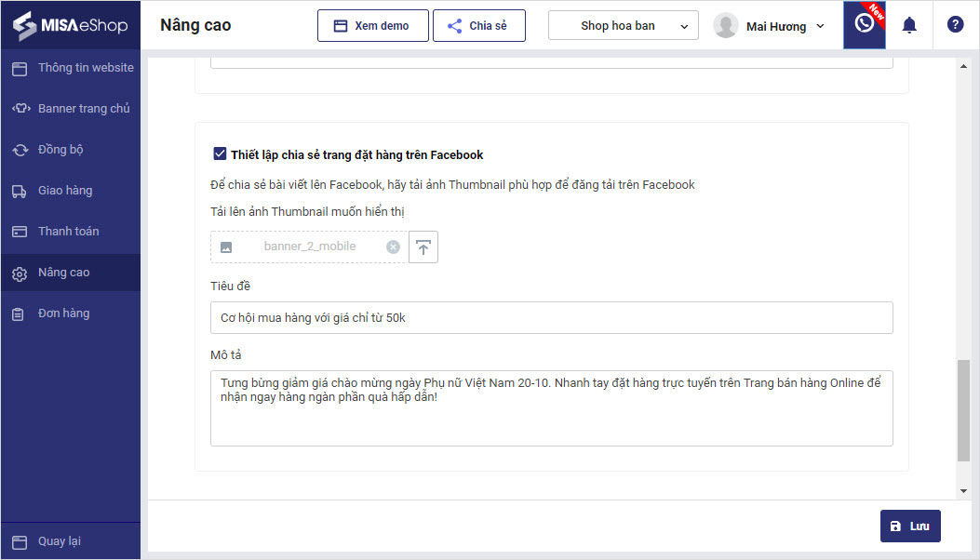The image size is (980, 560).
Task: Open the notifications bell
Action: coord(909,25)
